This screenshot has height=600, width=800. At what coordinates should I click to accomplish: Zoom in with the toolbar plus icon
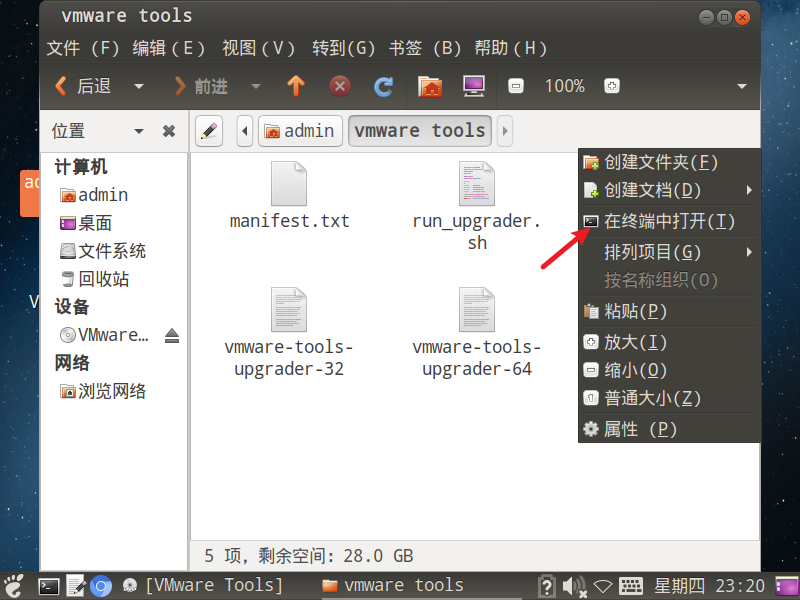(612, 86)
